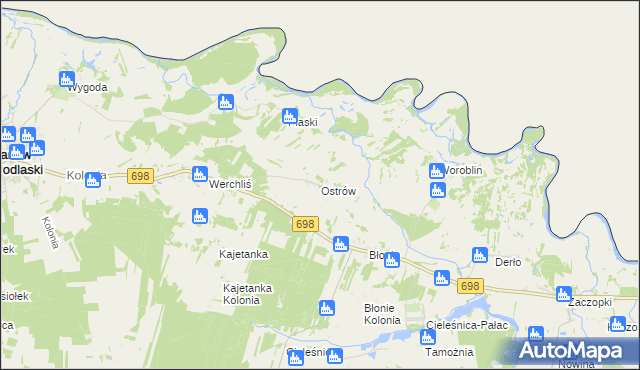Click the Kajetanka village label
640x370 pixels.
point(244,254)
